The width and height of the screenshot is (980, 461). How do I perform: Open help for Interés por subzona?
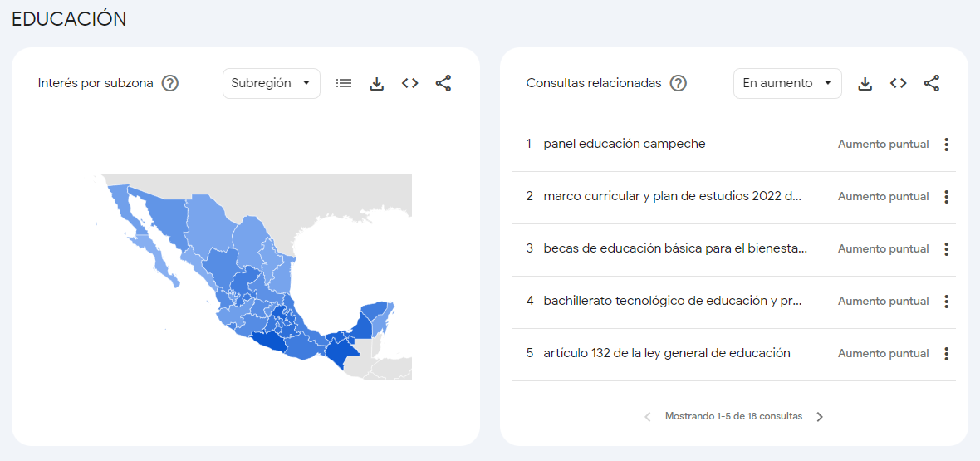click(x=170, y=83)
